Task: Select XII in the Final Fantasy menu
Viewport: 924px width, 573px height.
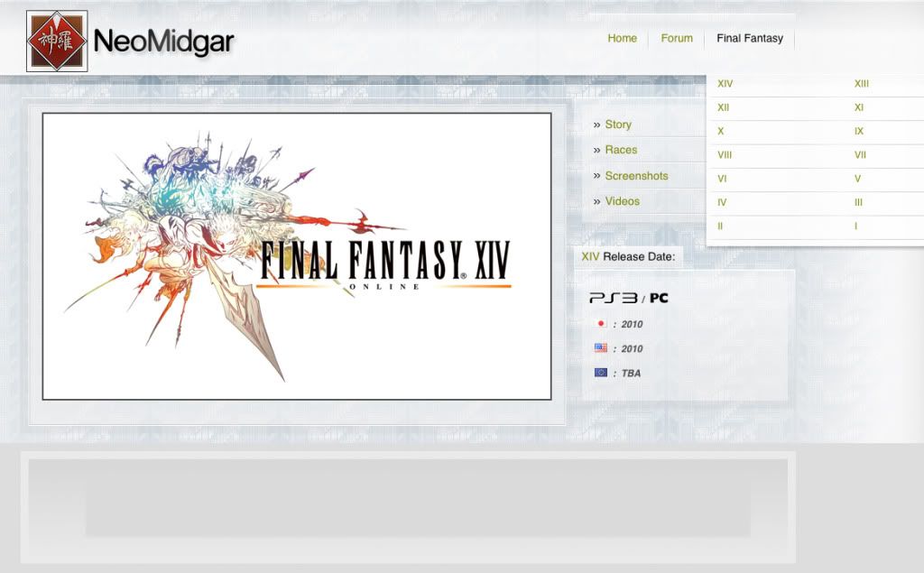Action: tap(723, 107)
